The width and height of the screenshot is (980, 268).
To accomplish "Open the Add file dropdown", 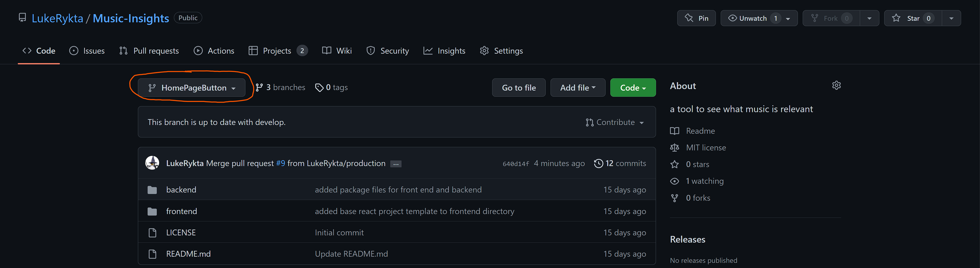I will point(577,88).
